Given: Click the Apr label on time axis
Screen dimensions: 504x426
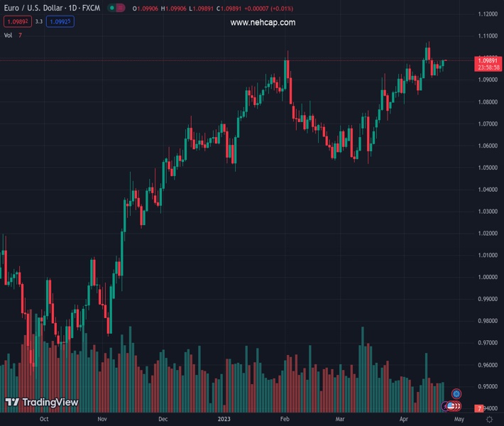Looking at the screenshot, I should tap(404, 419).
